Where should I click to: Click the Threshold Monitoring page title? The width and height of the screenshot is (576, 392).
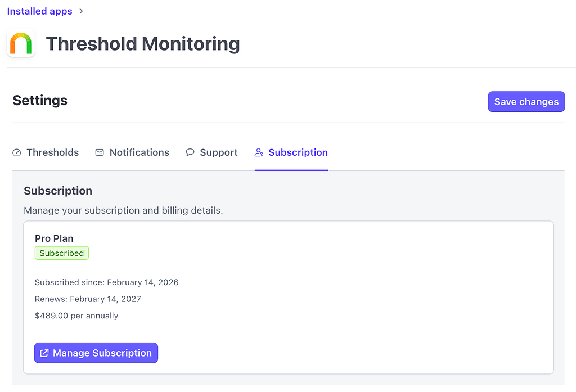pyautogui.click(x=143, y=44)
